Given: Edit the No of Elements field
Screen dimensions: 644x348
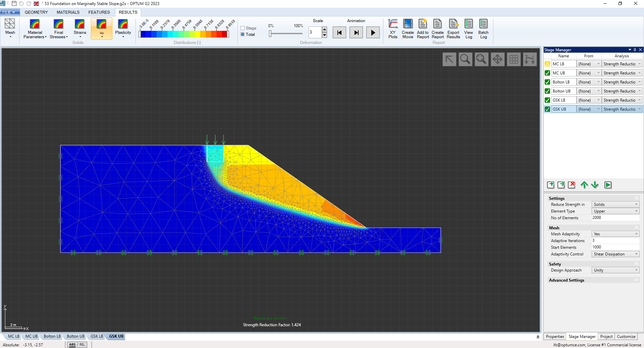Looking at the screenshot, I should coord(615,218).
